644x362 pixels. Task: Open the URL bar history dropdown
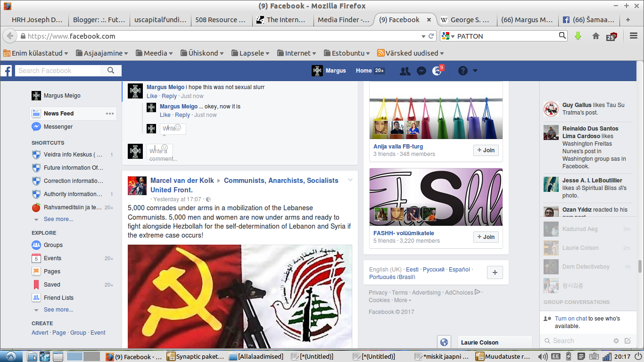(423, 36)
